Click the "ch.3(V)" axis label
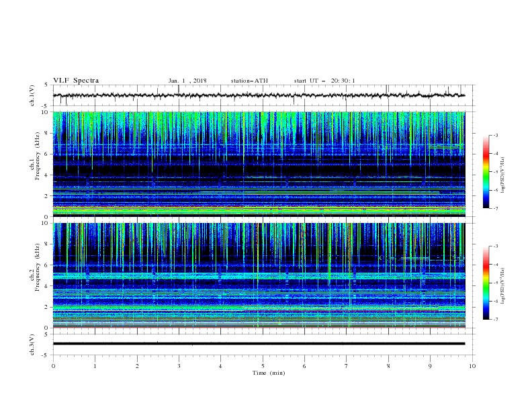Viewport: 532px width, 411px height. click(32, 345)
